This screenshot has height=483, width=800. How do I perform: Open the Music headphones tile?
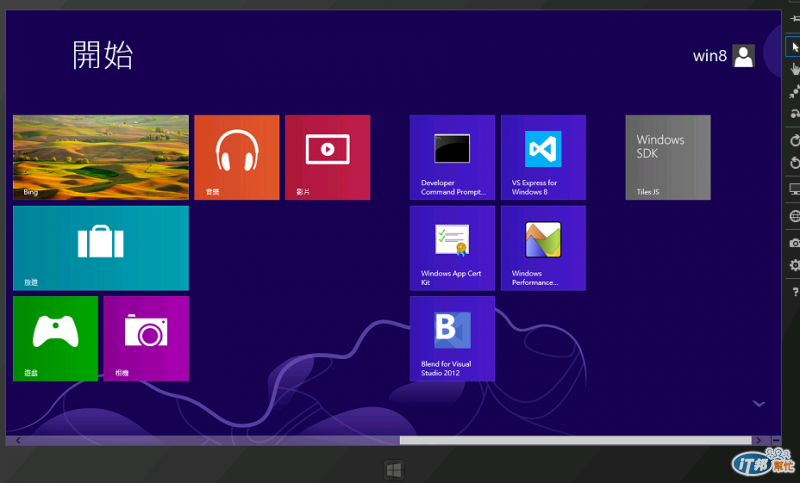coord(237,157)
